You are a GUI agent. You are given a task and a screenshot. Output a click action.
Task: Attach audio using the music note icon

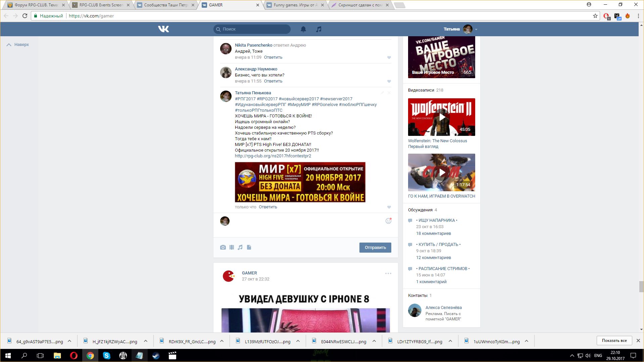pos(240,247)
